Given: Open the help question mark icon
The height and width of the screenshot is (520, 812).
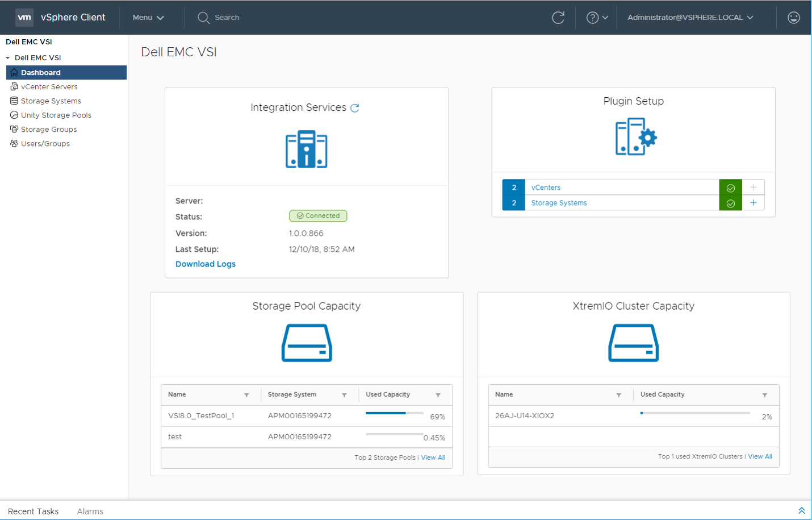Looking at the screenshot, I should [592, 18].
